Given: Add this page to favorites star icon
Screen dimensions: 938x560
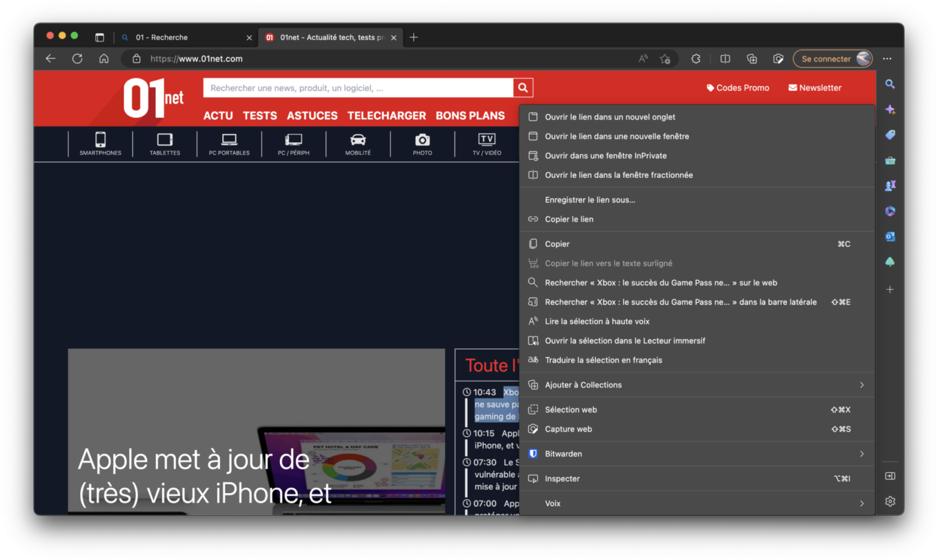Looking at the screenshot, I should (665, 59).
